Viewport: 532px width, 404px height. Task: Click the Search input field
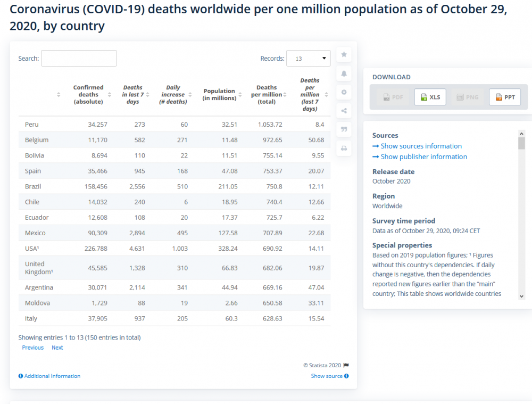pyautogui.click(x=79, y=59)
